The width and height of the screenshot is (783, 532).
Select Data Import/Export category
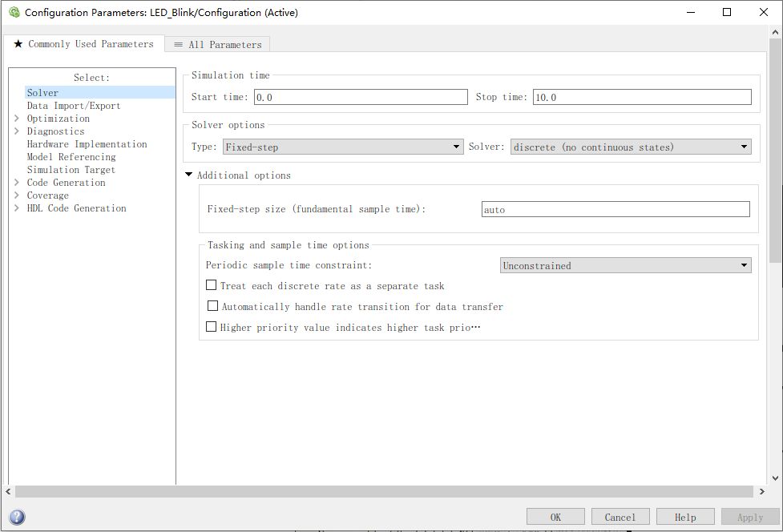point(74,105)
